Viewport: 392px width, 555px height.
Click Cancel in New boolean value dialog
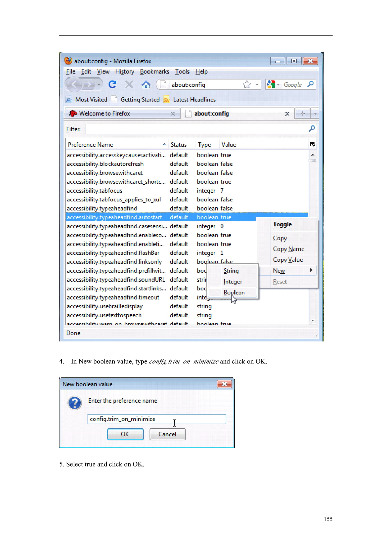(x=167, y=434)
